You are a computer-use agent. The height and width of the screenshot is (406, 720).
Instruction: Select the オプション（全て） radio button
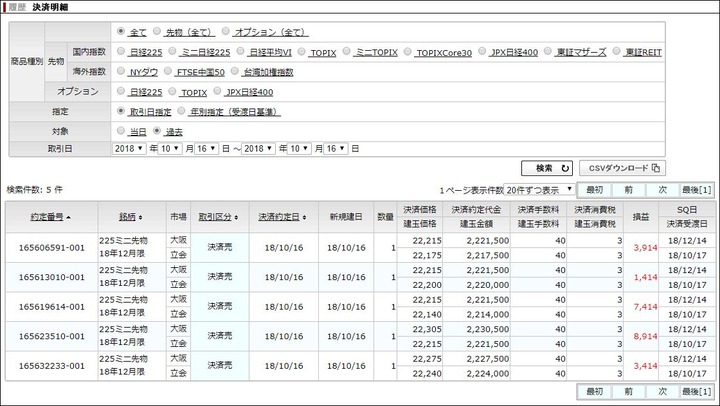pos(225,31)
